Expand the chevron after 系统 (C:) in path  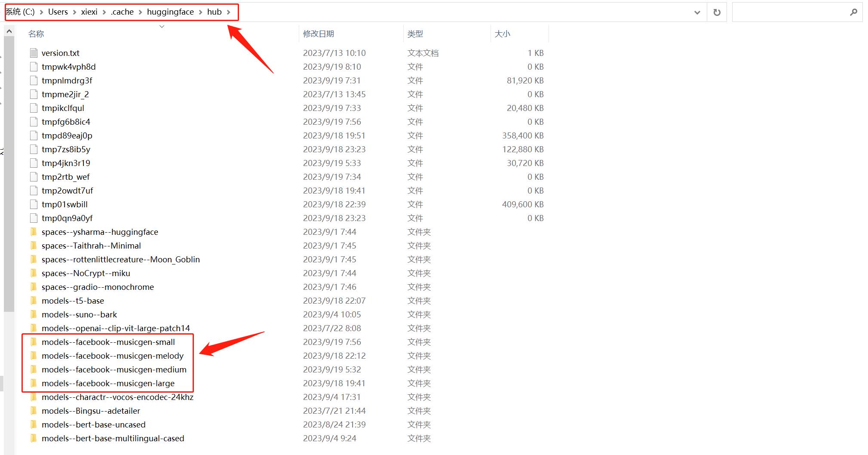pyautogui.click(x=41, y=12)
